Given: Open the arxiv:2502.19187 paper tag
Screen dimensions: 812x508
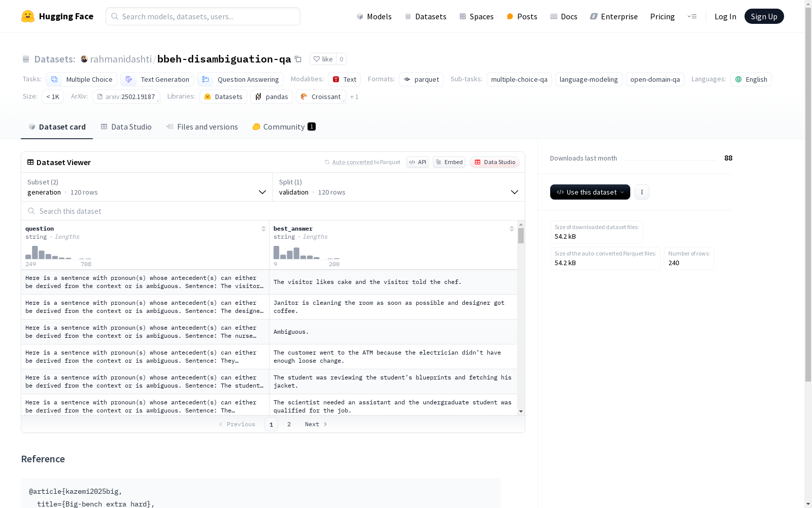Looking at the screenshot, I should pos(126,97).
